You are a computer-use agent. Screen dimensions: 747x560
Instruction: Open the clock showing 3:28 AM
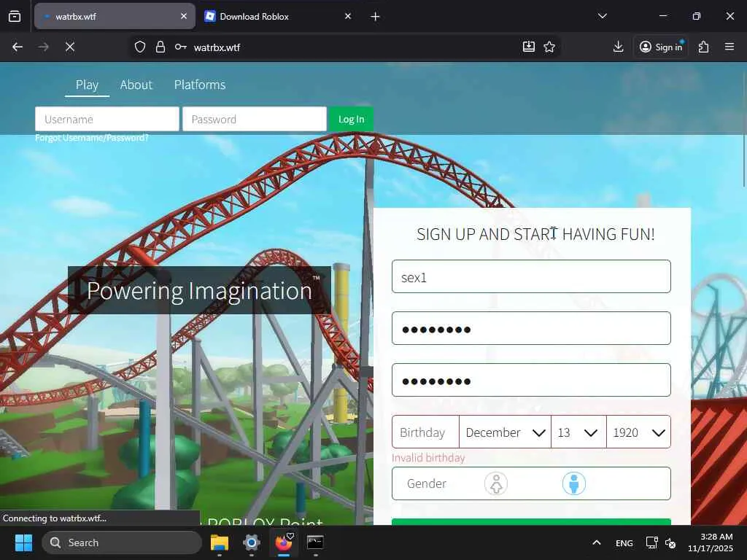(x=711, y=542)
